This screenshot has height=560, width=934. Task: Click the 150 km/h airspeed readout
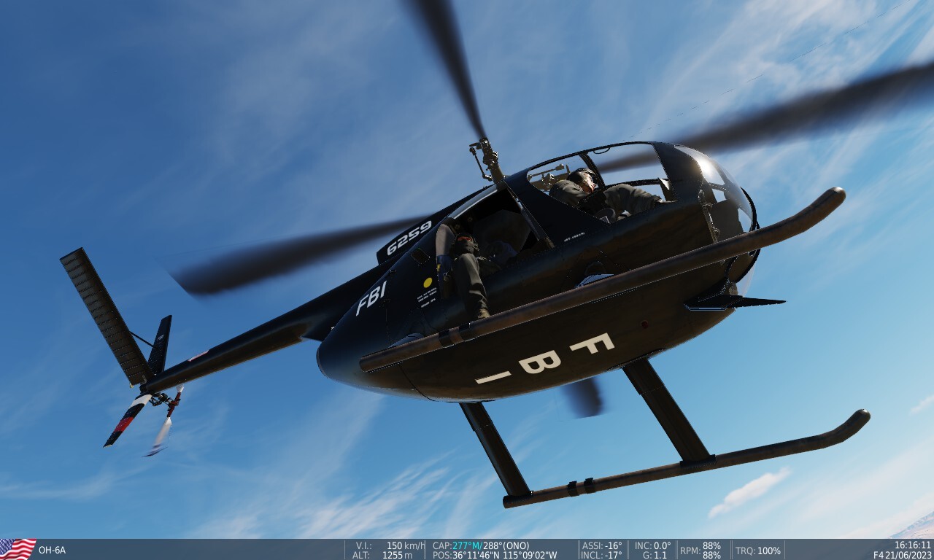coord(405,545)
